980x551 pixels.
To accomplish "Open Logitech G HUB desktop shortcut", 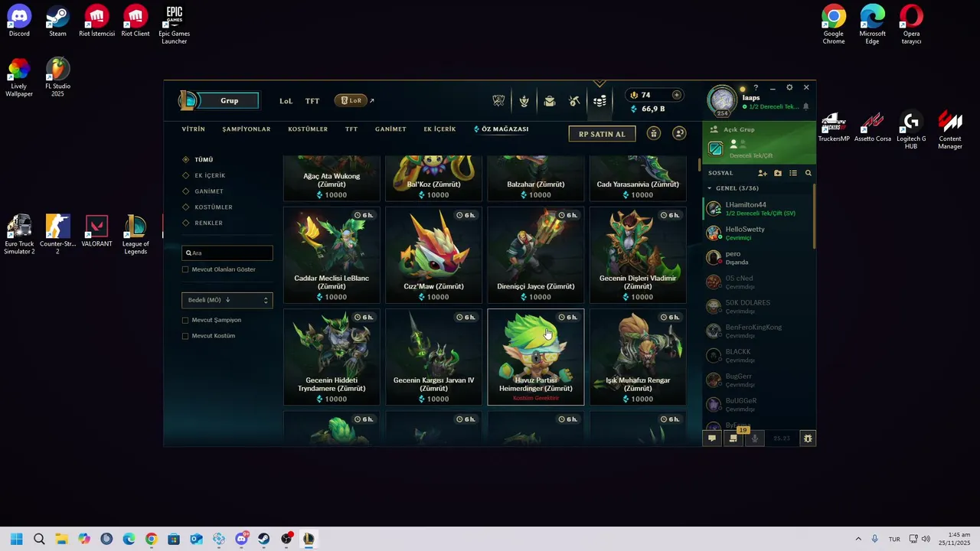I will coord(911,131).
